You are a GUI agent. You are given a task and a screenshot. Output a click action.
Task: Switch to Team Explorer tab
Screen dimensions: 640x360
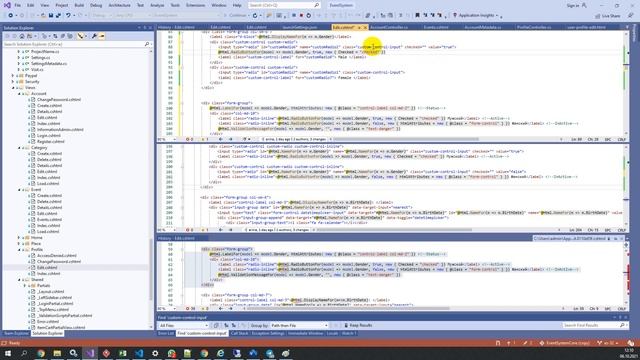point(16,333)
